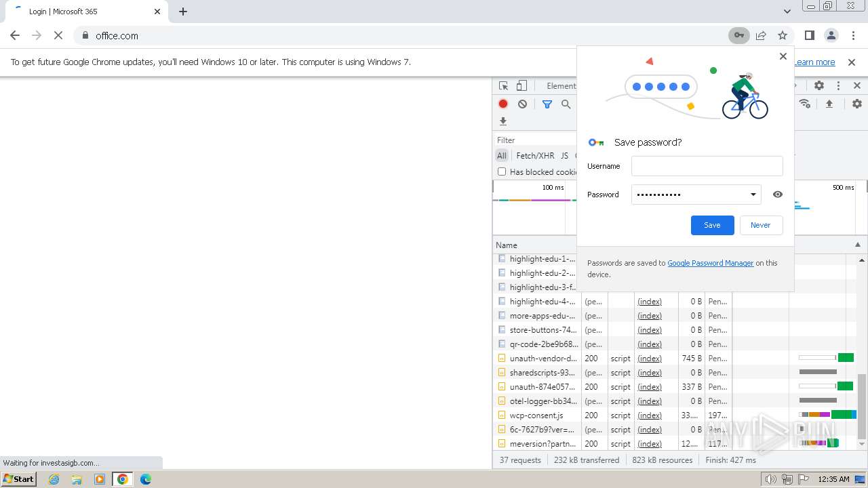The width and height of the screenshot is (868, 488).
Task: Open network search magnifier
Action: coord(566,104)
